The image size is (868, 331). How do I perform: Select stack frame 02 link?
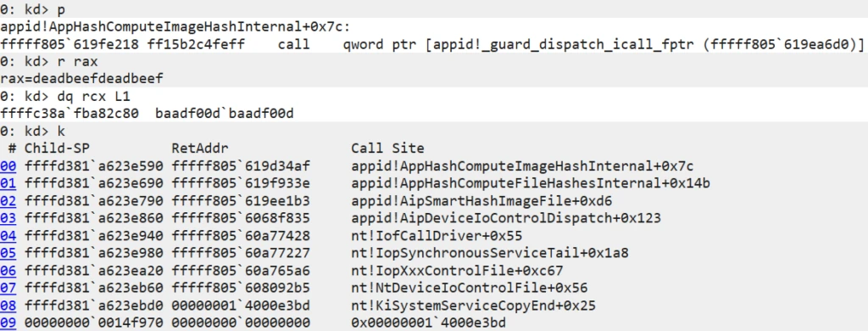tap(8, 200)
